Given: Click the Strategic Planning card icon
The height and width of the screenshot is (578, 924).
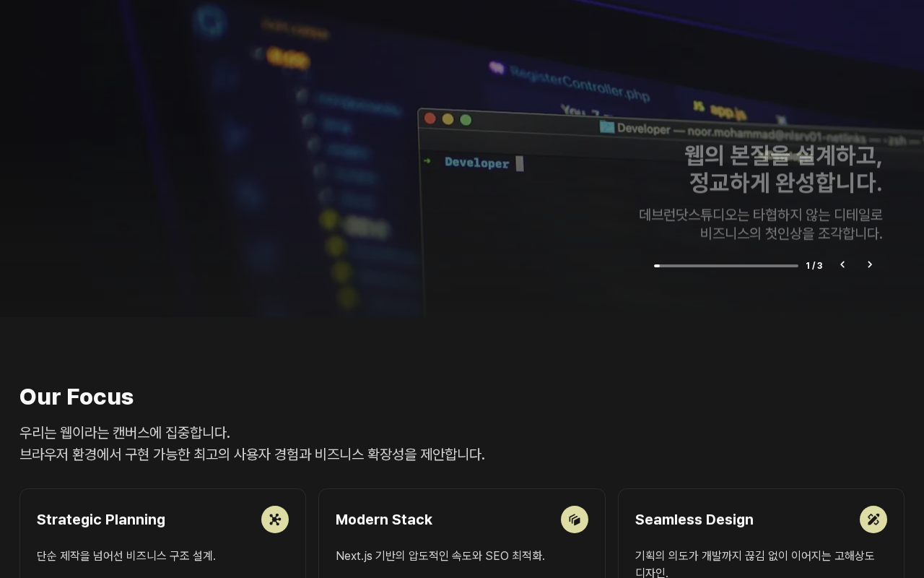Looking at the screenshot, I should tap(275, 519).
